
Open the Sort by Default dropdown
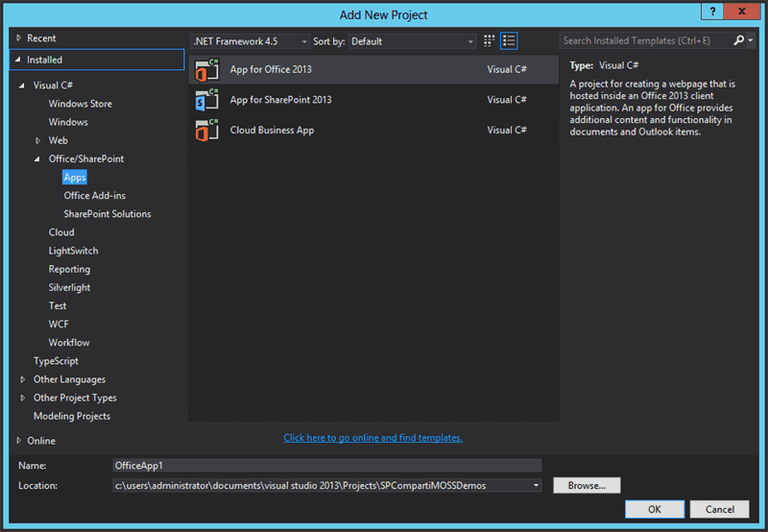(412, 41)
